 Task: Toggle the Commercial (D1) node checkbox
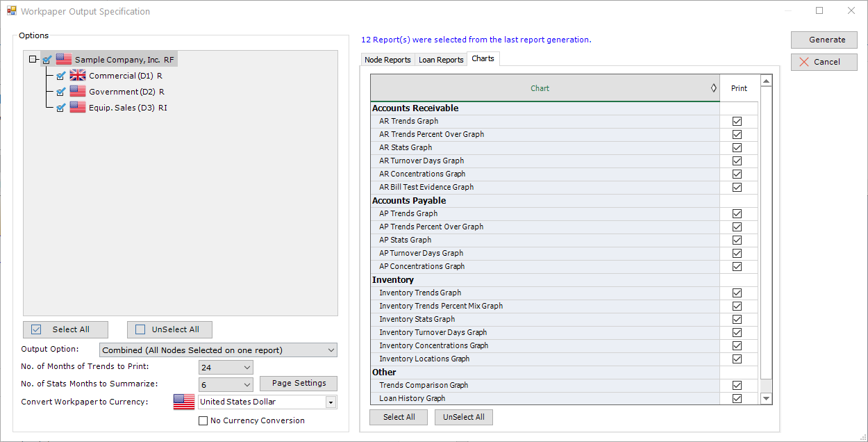[x=60, y=76]
